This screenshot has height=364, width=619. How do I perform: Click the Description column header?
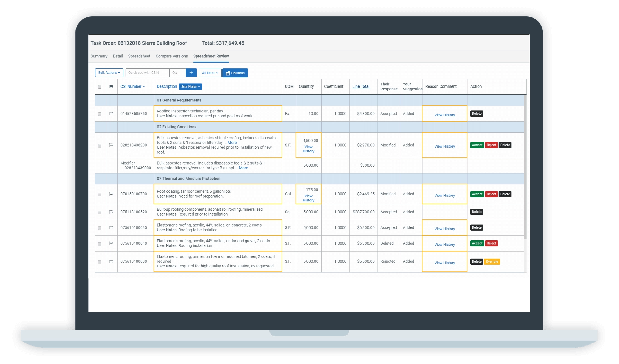pyautogui.click(x=167, y=86)
